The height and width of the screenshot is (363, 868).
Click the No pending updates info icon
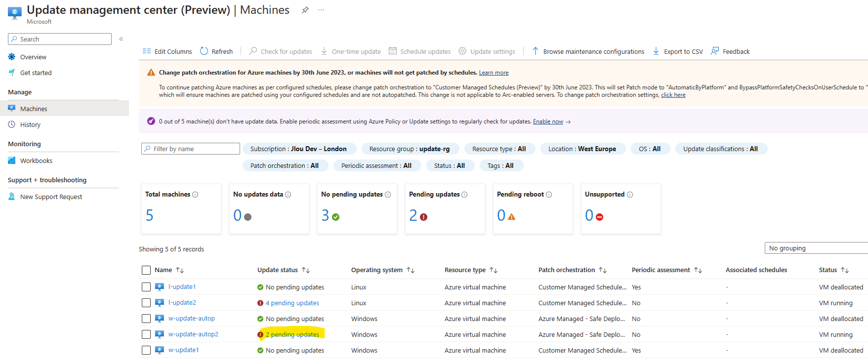388,195
